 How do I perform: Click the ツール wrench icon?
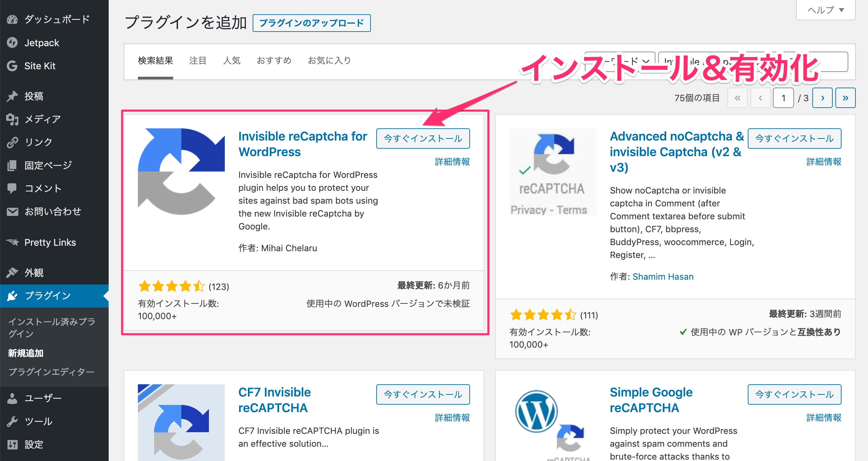point(12,421)
